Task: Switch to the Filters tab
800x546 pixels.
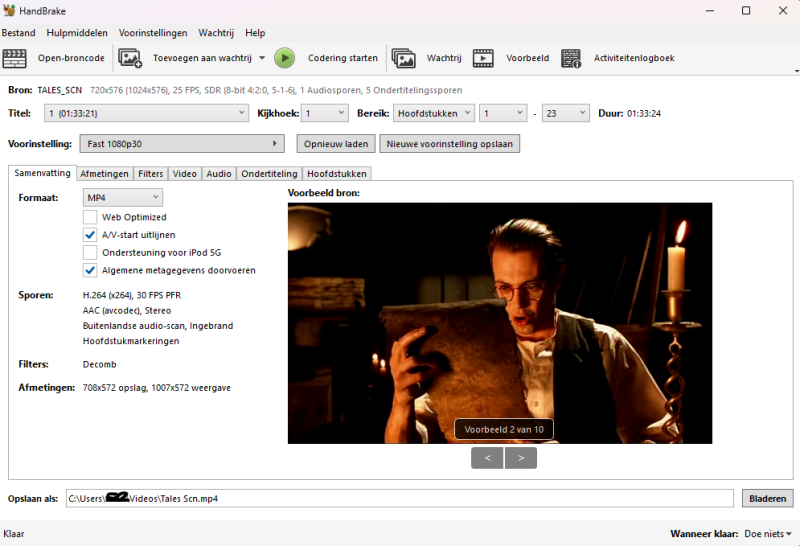Action: [x=151, y=173]
